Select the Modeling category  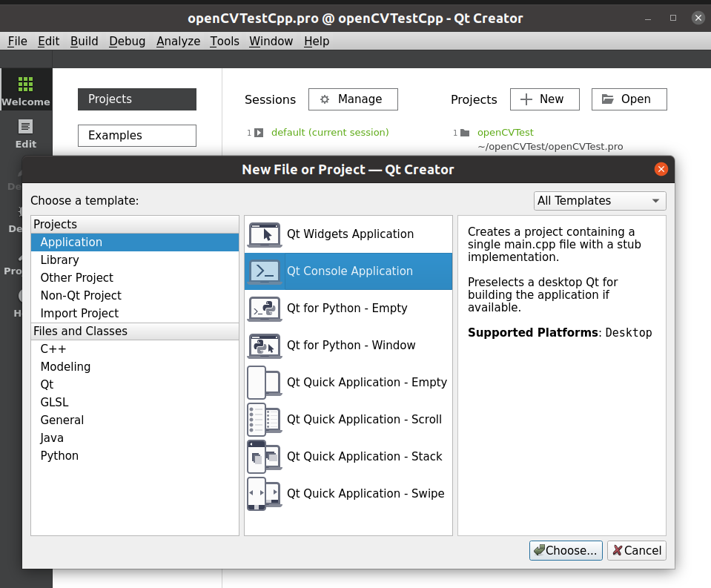pyautogui.click(x=135, y=367)
